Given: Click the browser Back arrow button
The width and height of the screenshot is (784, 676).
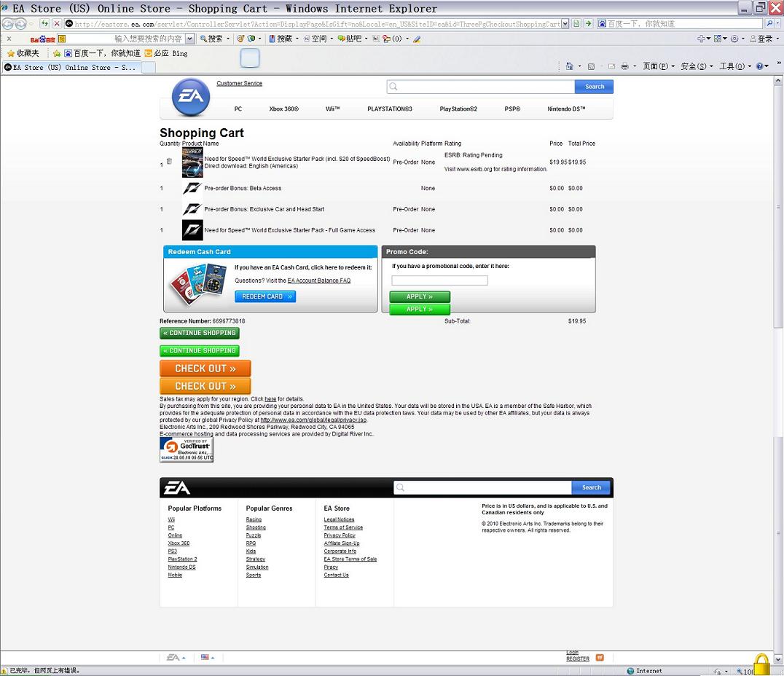Looking at the screenshot, I should point(9,24).
